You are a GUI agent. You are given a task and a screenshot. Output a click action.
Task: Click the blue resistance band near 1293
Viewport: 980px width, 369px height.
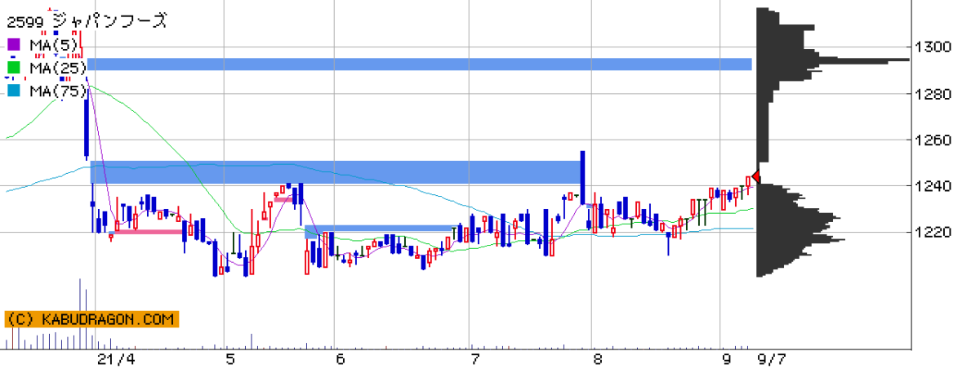[420, 64]
